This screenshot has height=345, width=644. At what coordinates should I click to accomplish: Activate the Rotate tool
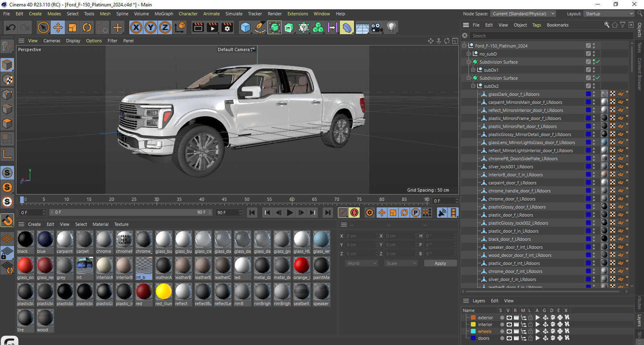[87, 27]
